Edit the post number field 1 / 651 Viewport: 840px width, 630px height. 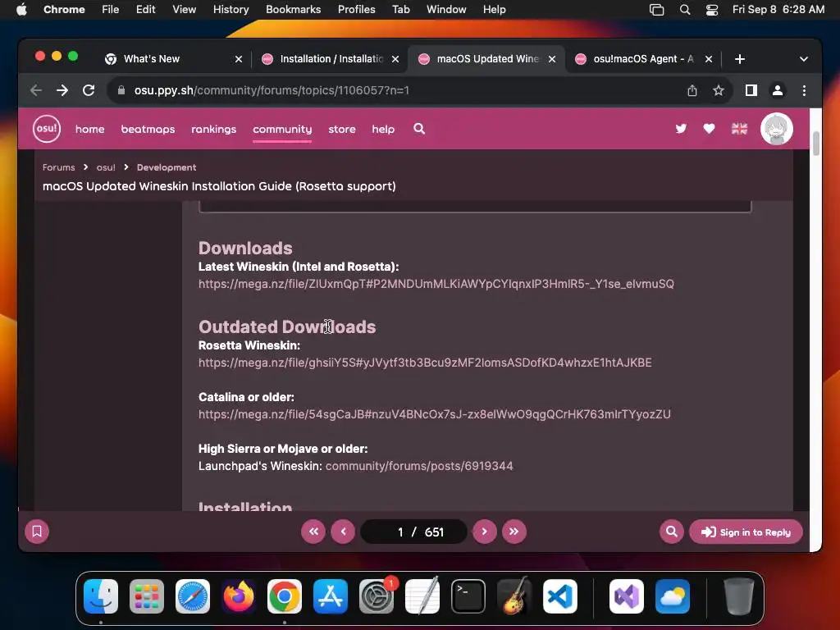[x=413, y=532]
